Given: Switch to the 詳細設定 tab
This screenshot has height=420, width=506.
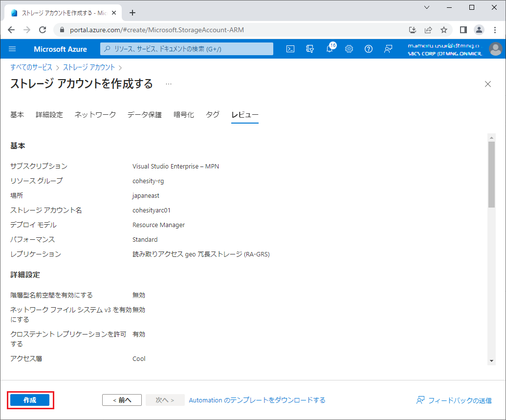Looking at the screenshot, I should pyautogui.click(x=49, y=115).
